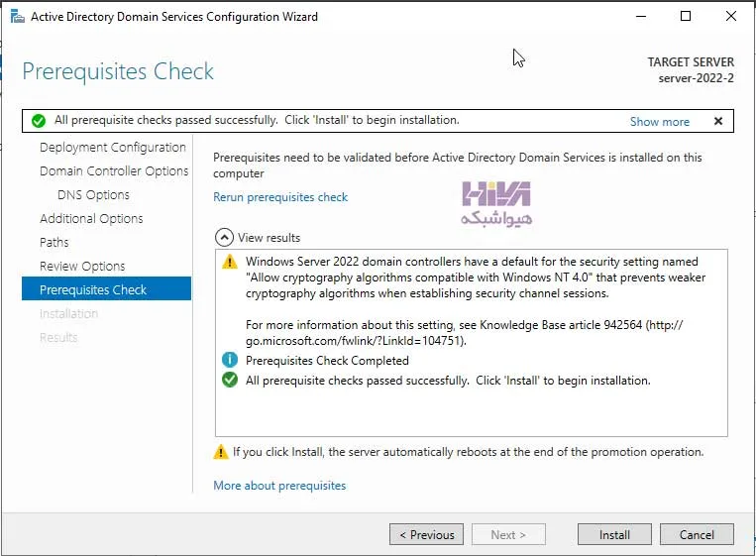Click the reboot notice about promotion operation

468,452
